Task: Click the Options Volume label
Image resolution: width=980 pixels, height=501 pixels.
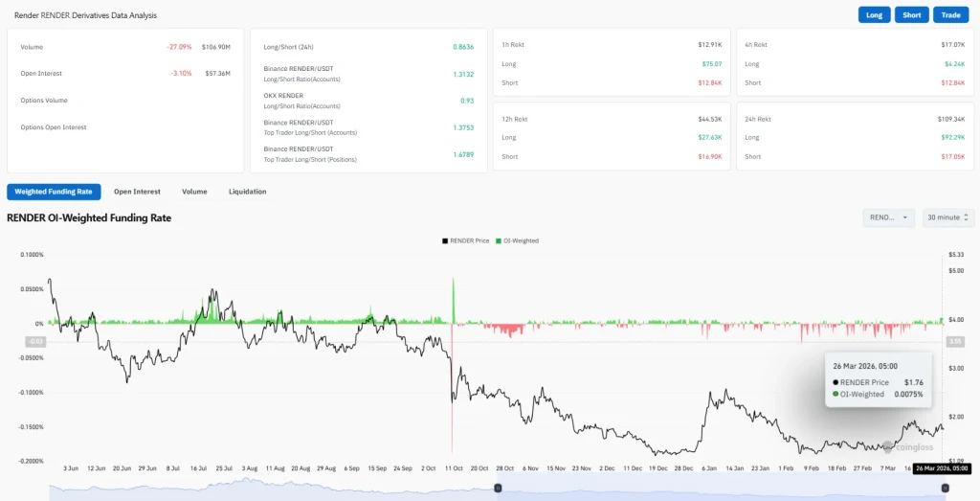Action: click(44, 100)
